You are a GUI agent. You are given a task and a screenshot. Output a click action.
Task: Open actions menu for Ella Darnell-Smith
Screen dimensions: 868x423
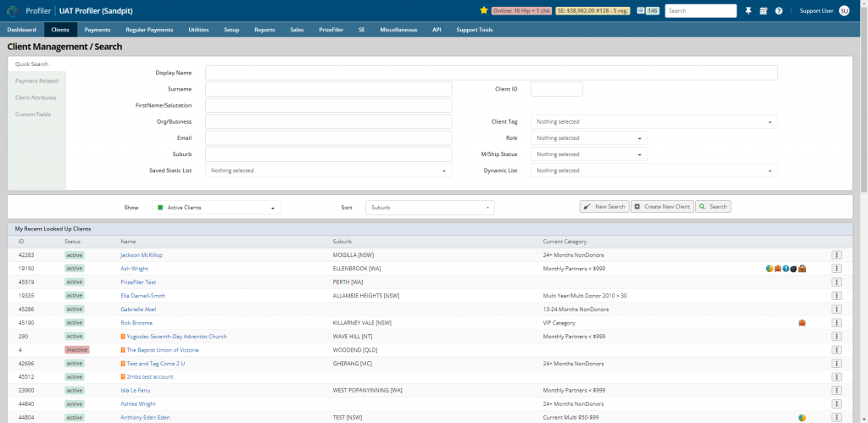(x=837, y=296)
